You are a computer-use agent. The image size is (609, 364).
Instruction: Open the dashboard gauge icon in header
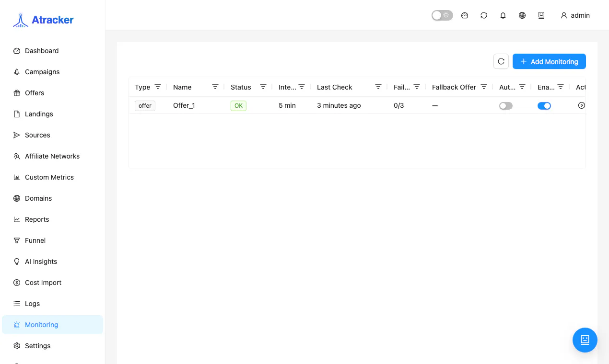pyautogui.click(x=465, y=15)
